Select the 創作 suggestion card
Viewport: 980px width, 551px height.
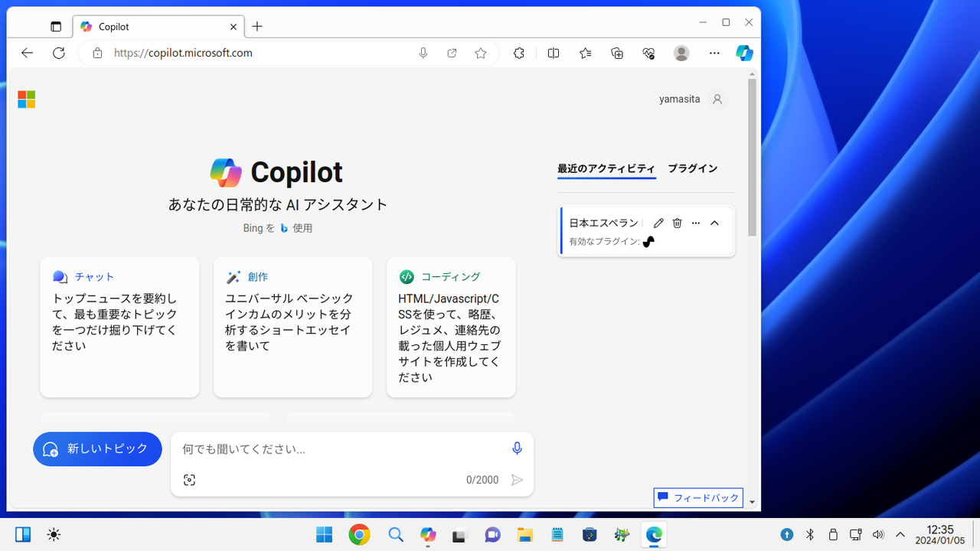(292, 328)
